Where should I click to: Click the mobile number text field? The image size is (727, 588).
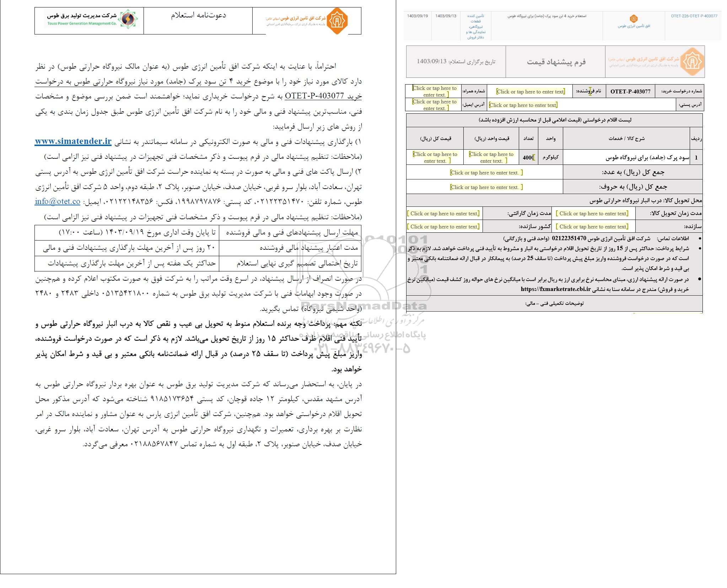tap(434, 91)
